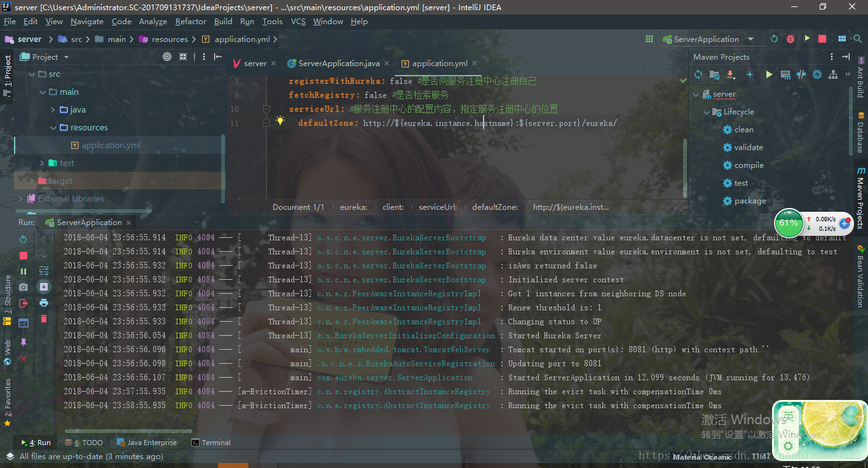The width and height of the screenshot is (868, 468).
Task: Click Download Sources and Documentation icon
Action: click(x=731, y=74)
